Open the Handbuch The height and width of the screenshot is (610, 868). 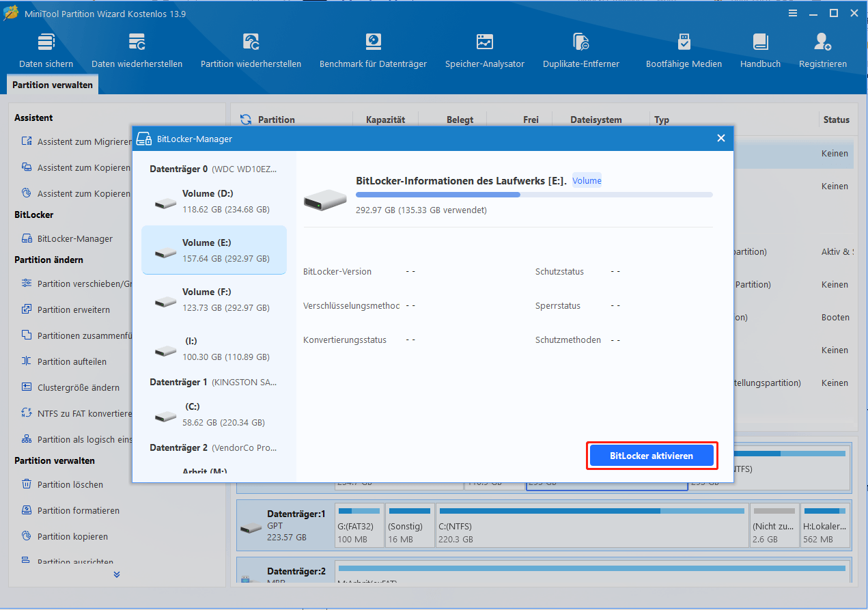760,51
